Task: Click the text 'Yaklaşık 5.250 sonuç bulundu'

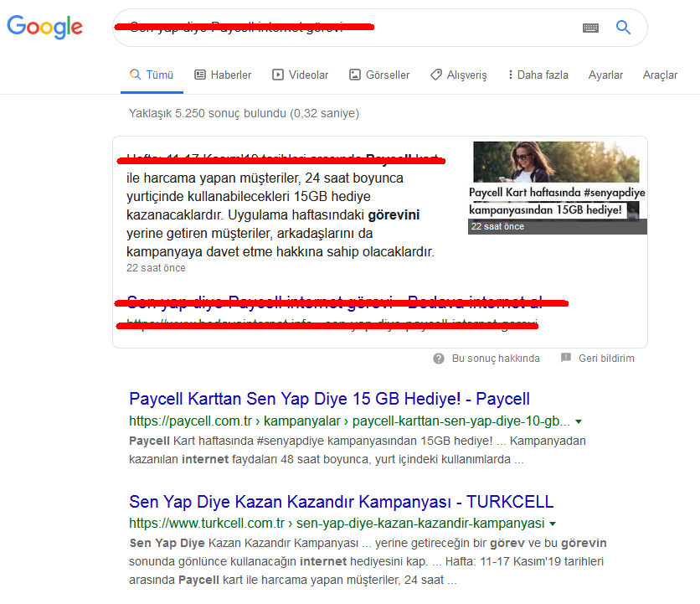Action: 208,113
